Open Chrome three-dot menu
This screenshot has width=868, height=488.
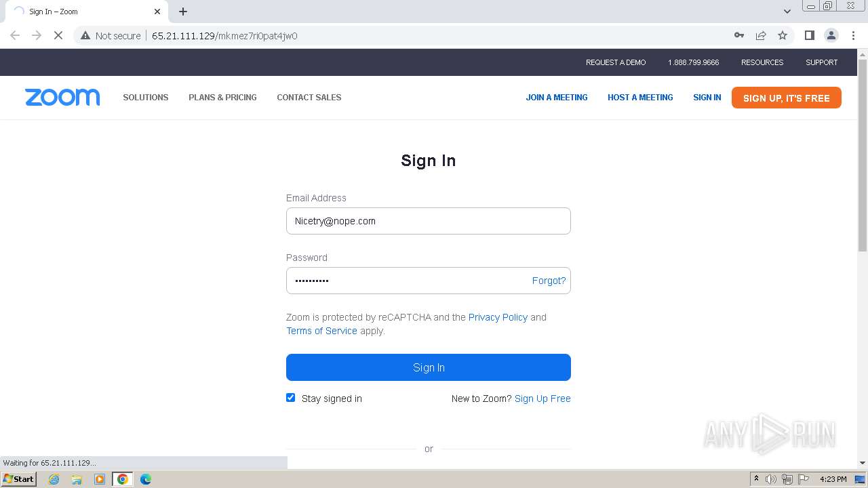point(853,35)
